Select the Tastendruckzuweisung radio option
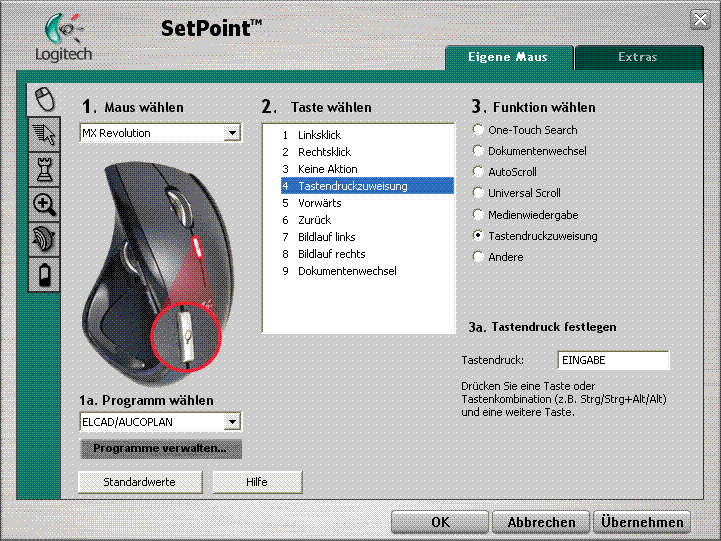Viewport: 721px width, 541px height. [x=535, y=236]
